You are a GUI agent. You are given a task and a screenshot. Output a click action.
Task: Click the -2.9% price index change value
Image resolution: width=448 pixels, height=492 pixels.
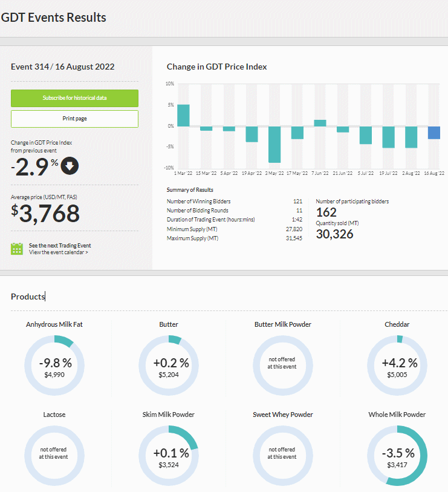pos(35,166)
